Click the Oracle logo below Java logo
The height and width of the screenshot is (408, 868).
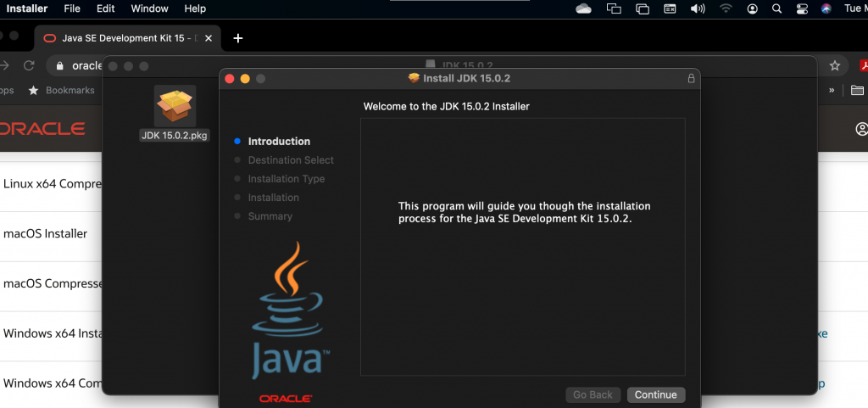pos(286,399)
